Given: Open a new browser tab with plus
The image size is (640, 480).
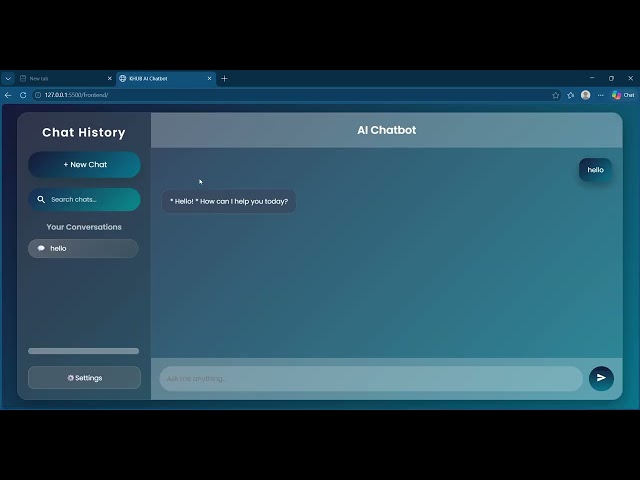Looking at the screenshot, I should pos(224,78).
